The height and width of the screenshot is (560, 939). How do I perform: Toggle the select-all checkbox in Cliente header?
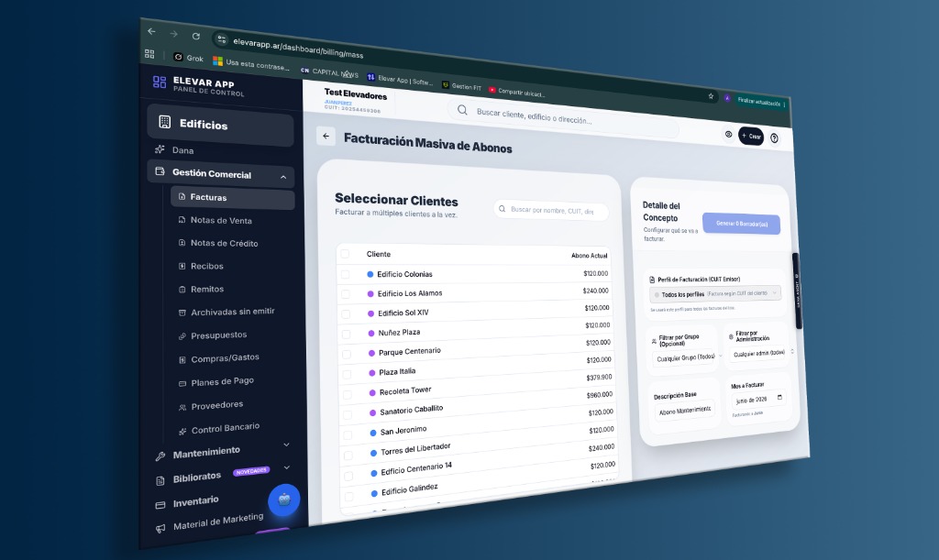click(x=345, y=254)
